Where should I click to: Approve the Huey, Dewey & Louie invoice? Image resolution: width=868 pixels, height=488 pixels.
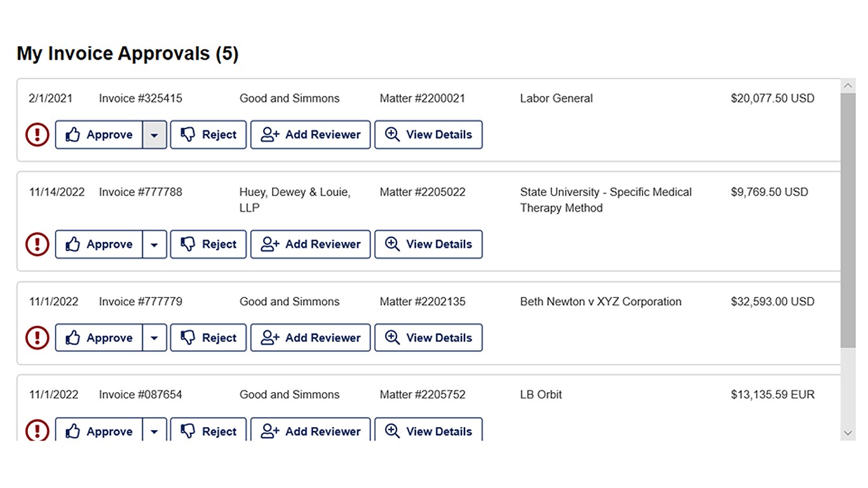pyautogui.click(x=99, y=245)
